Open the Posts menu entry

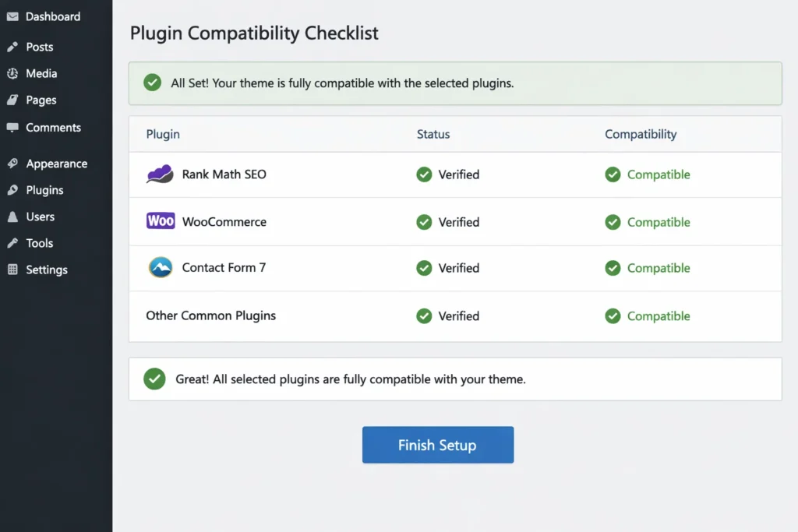[x=41, y=47]
